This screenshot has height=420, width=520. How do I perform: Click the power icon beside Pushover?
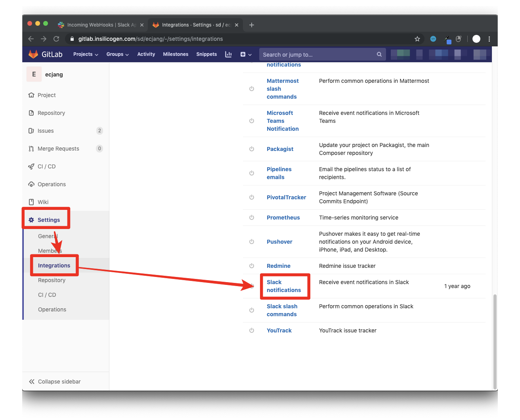[252, 242]
